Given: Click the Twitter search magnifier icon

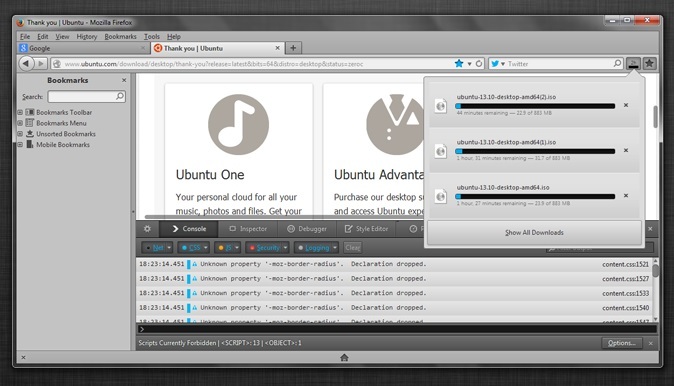Looking at the screenshot, I should tap(617, 64).
